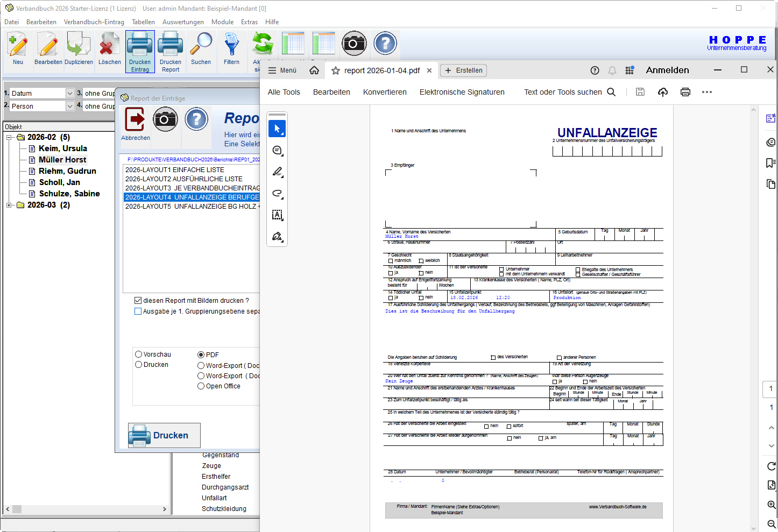This screenshot has width=778, height=532.
Task: Open the Person grouping dropdown
Action: click(70, 107)
